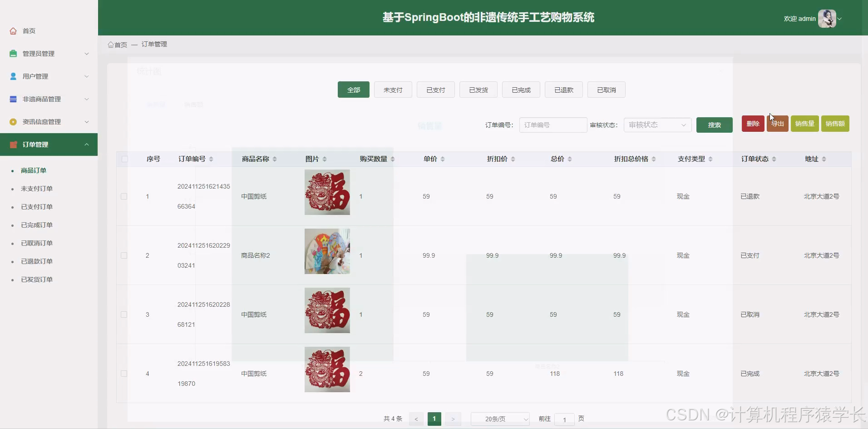
Task: Expand the 审核状态 dropdown
Action: (657, 125)
